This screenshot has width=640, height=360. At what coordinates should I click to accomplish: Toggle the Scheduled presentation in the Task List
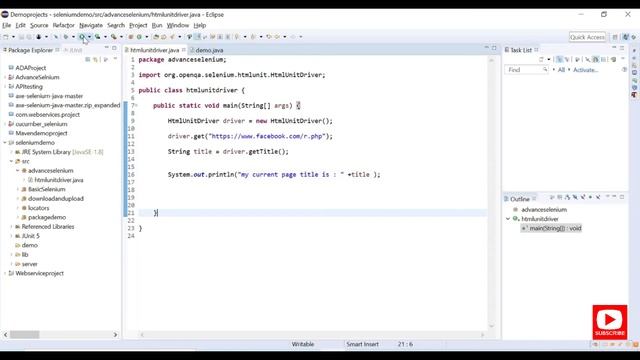click(x=567, y=60)
